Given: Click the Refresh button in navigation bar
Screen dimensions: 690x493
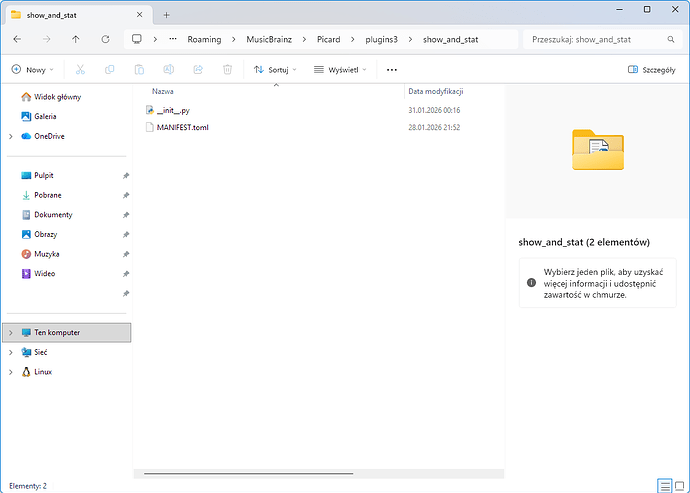Looking at the screenshot, I should (105, 39).
